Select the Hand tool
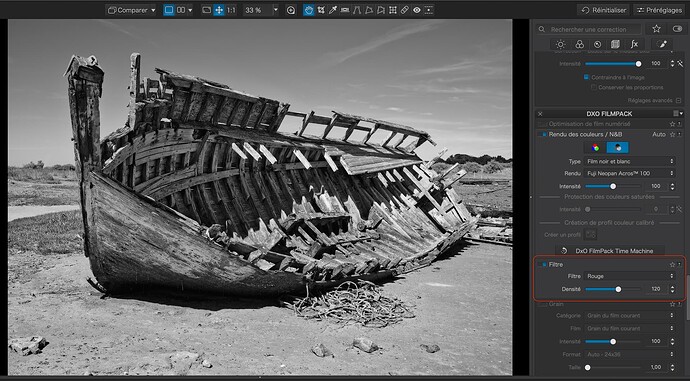The image size is (690, 381). [x=308, y=10]
